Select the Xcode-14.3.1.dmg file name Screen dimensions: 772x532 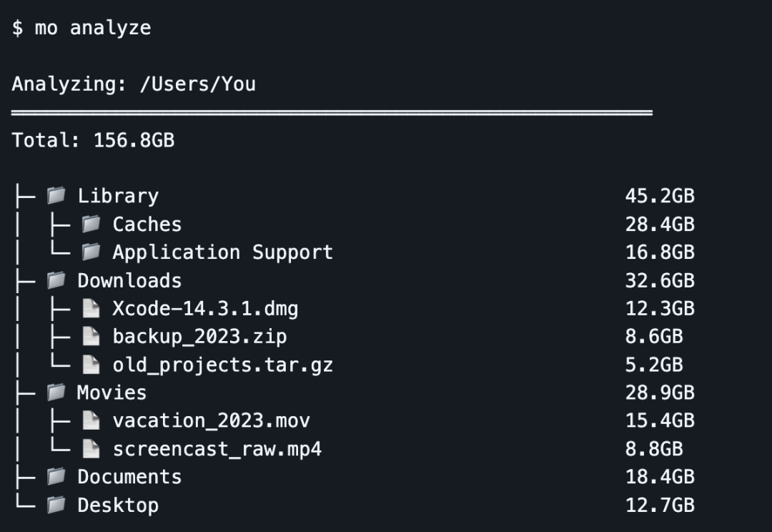205,308
